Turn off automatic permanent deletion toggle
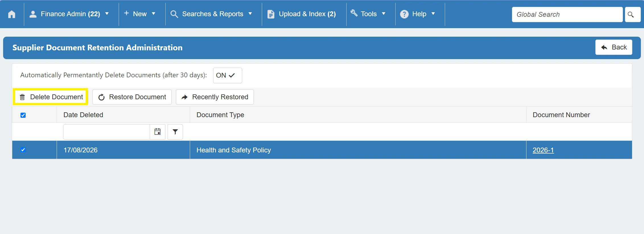Image resolution: width=644 pixels, height=234 pixels. point(227,75)
